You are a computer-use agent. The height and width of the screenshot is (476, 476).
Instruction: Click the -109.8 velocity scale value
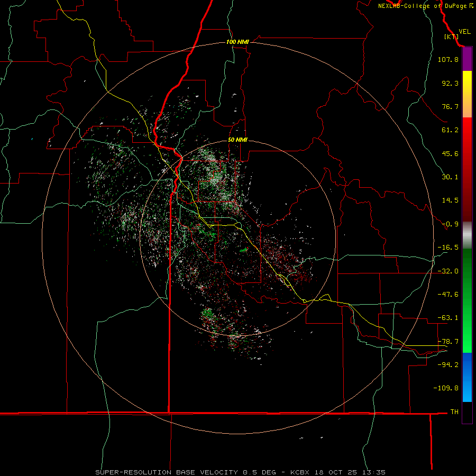coord(446,388)
